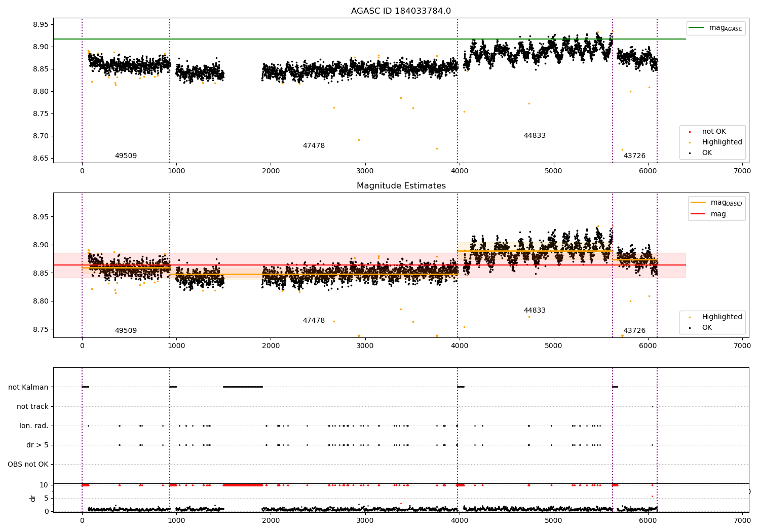Viewport: 760px width, 532px height.
Task: Click OBSID label 43726 in Magnitude Estimates plot
Action: pos(634,331)
